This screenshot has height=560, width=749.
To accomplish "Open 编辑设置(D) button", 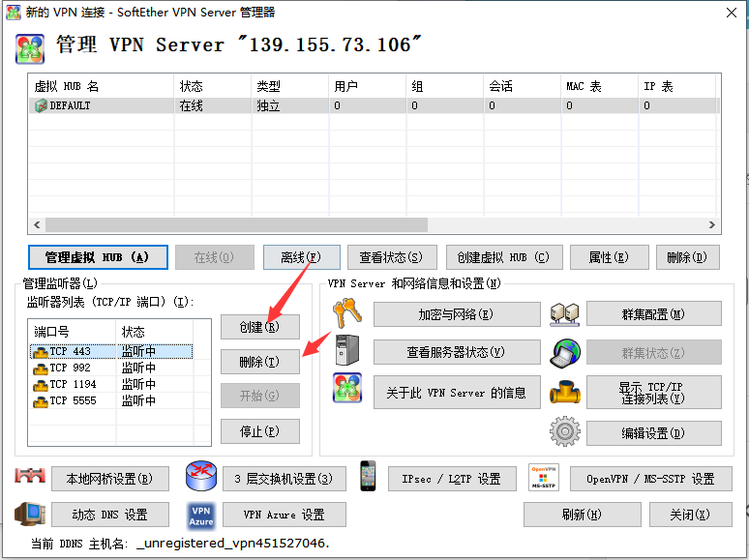I will (x=653, y=433).
